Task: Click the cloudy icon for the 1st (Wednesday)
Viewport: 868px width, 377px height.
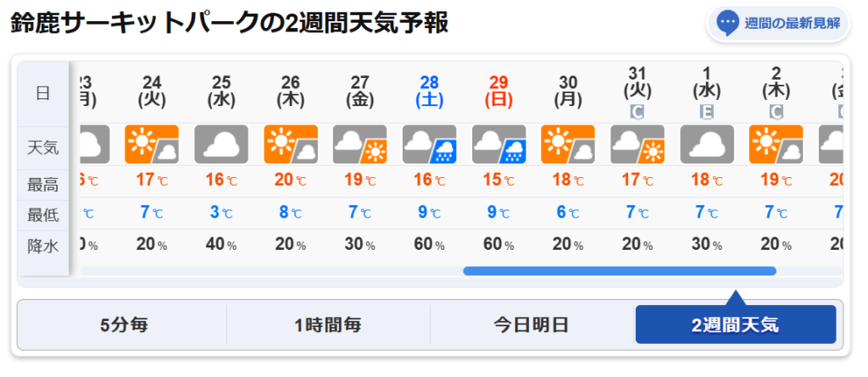Action: pyautogui.click(x=707, y=144)
